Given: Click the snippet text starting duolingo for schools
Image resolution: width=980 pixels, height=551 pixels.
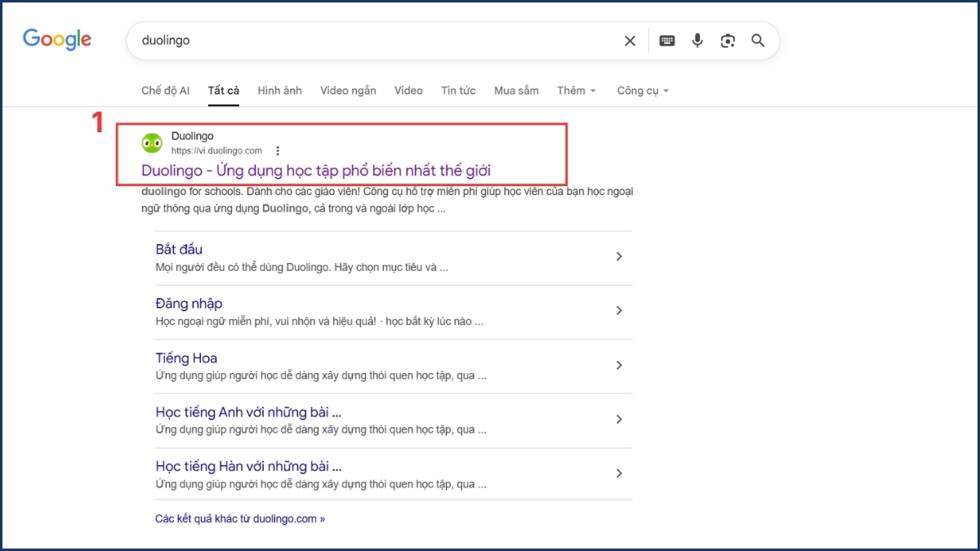Looking at the screenshot, I should click(387, 200).
